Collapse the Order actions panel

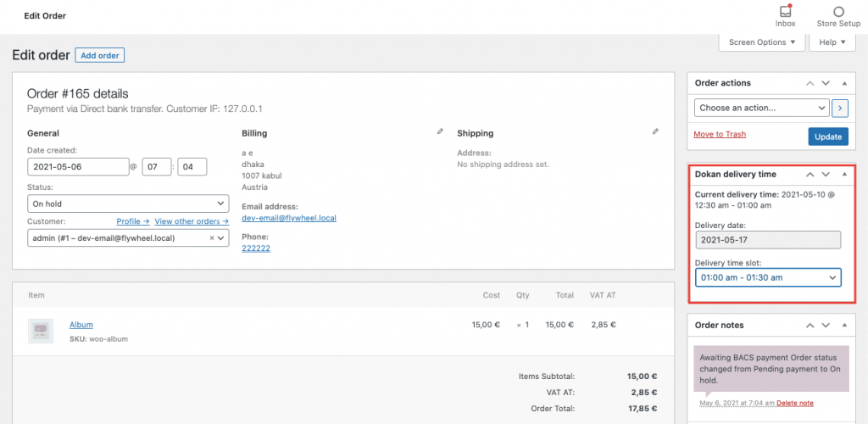click(843, 83)
